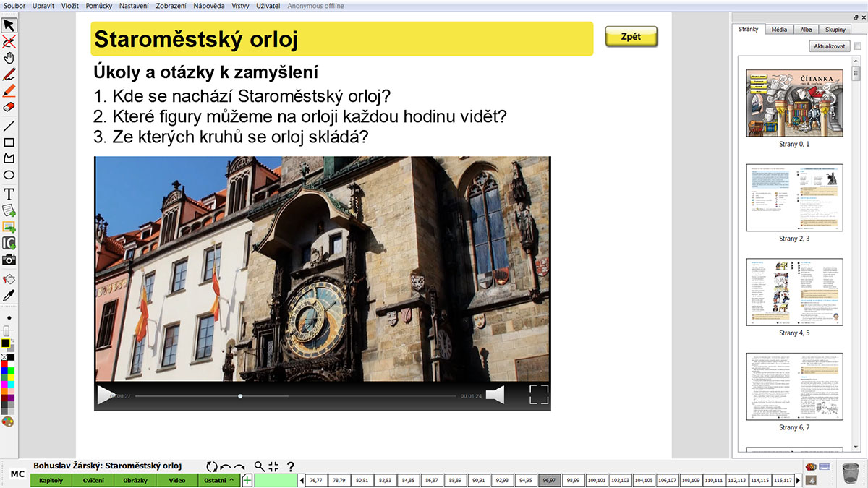Open the Kapitoly section
This screenshot has width=868, height=488.
coord(51,480)
